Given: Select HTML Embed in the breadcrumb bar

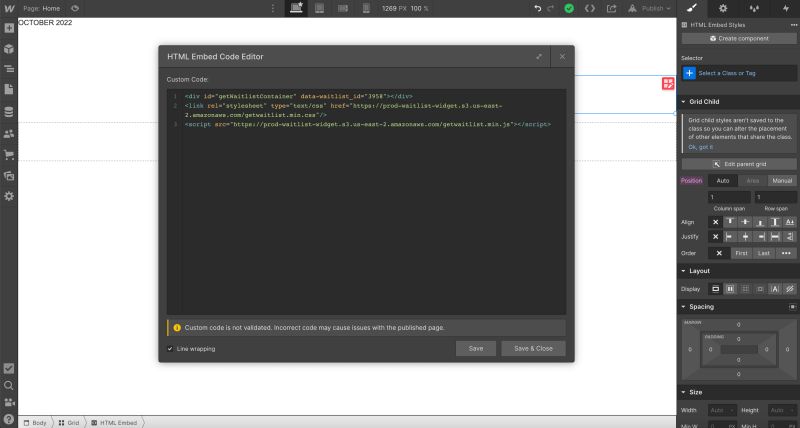Looking at the screenshot, I should pyautogui.click(x=114, y=423).
